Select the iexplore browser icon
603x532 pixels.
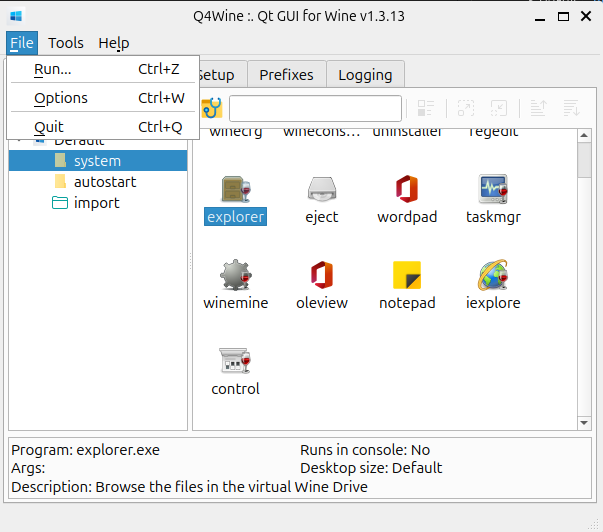493,276
